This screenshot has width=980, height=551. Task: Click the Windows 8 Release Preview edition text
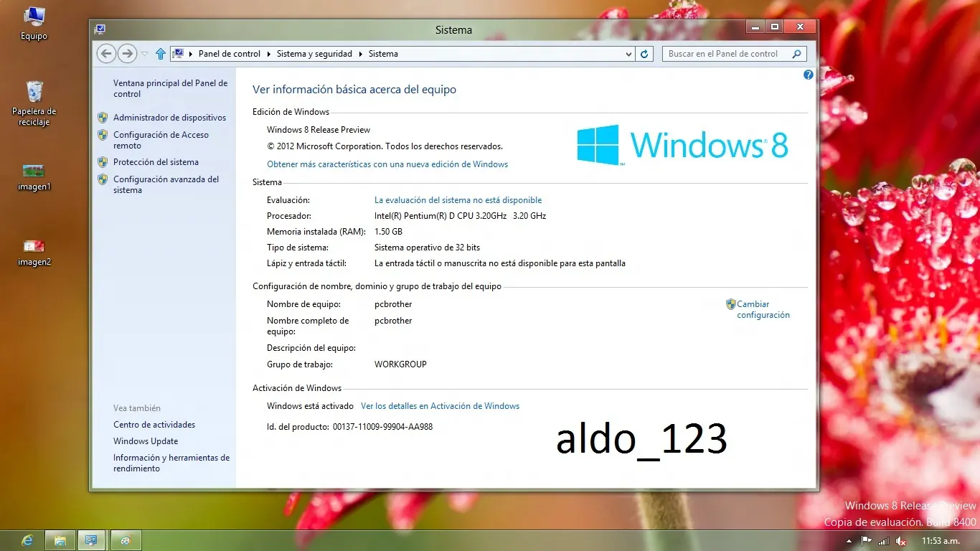[x=319, y=130]
